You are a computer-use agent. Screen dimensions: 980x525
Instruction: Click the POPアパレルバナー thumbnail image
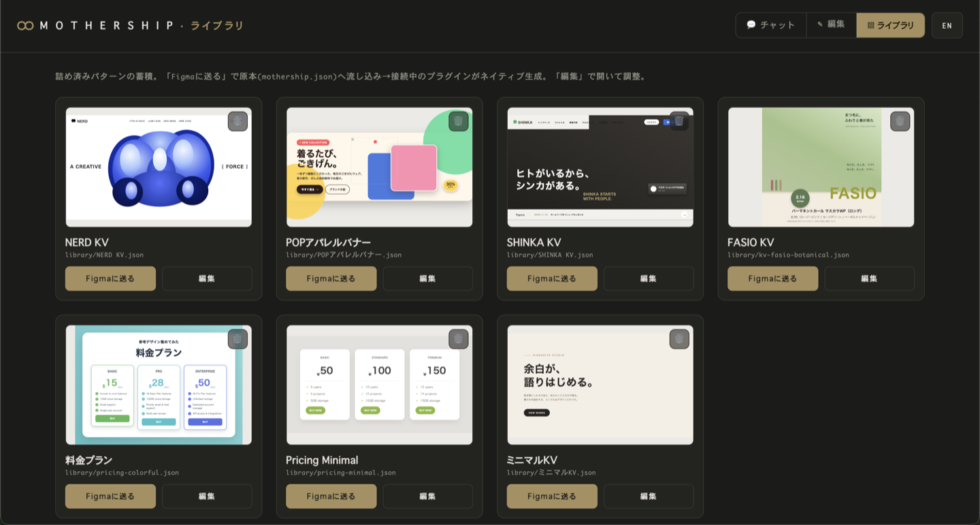(x=380, y=167)
